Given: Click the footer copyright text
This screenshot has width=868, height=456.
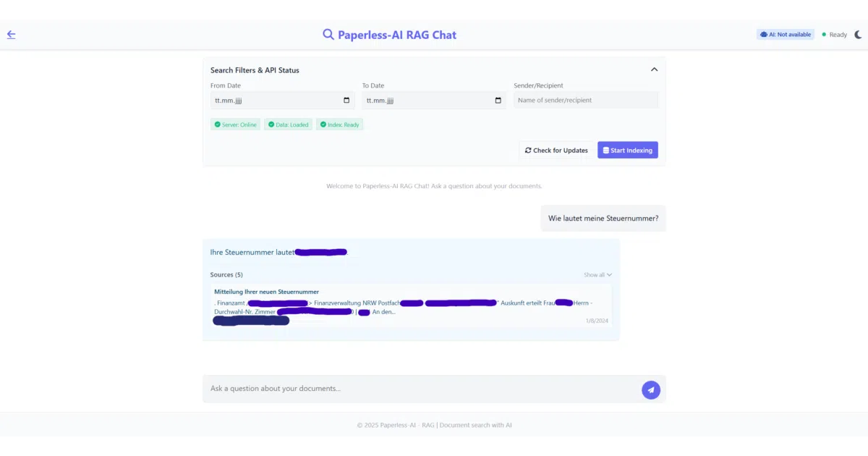Looking at the screenshot, I should (434, 425).
